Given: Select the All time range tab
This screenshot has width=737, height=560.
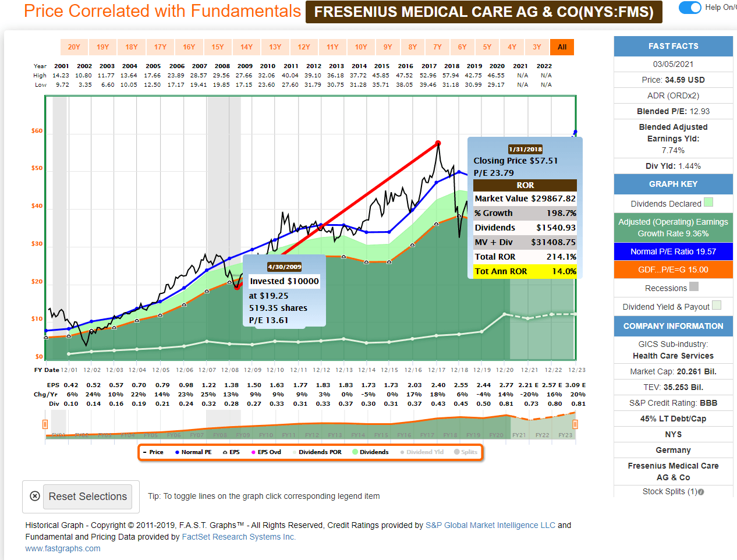Looking at the screenshot, I should 562,47.
